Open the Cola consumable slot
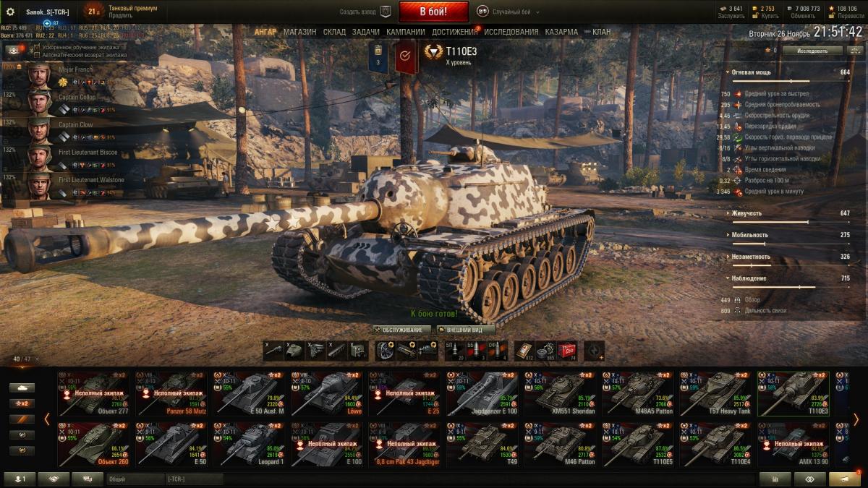The height and width of the screenshot is (488, 868). point(567,350)
